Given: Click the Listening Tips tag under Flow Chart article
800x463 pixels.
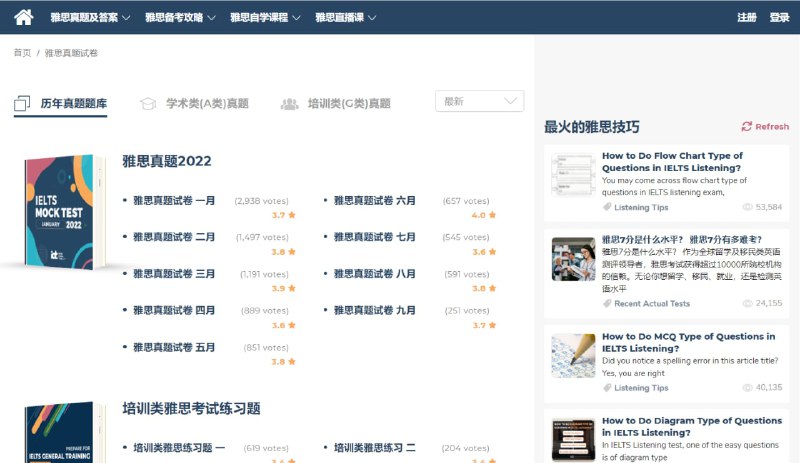Looking at the screenshot, I should click(640, 207).
